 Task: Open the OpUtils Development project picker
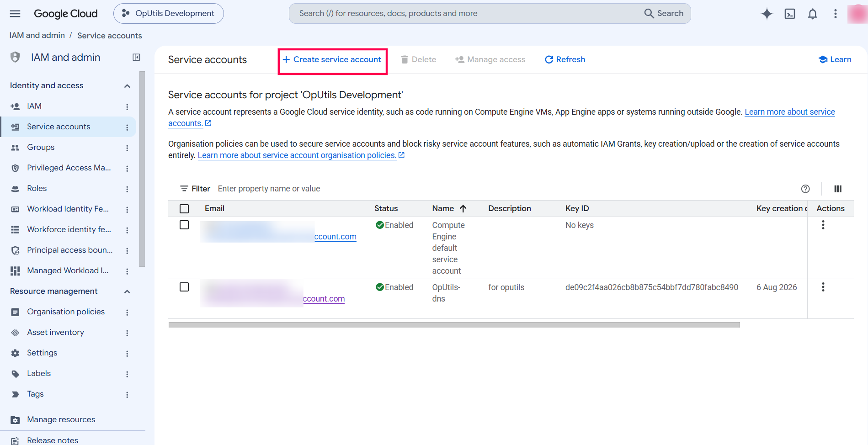click(x=168, y=14)
